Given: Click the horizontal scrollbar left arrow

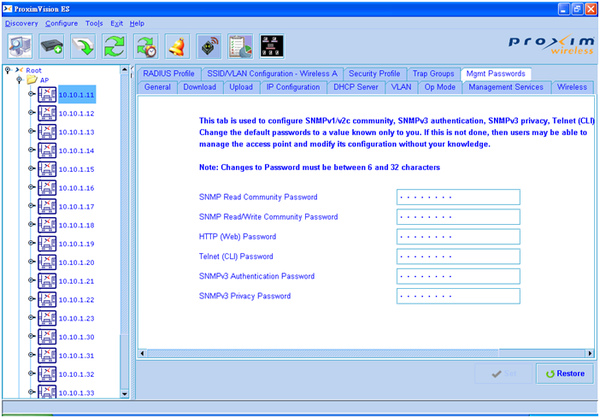Looking at the screenshot, I should [x=142, y=353].
